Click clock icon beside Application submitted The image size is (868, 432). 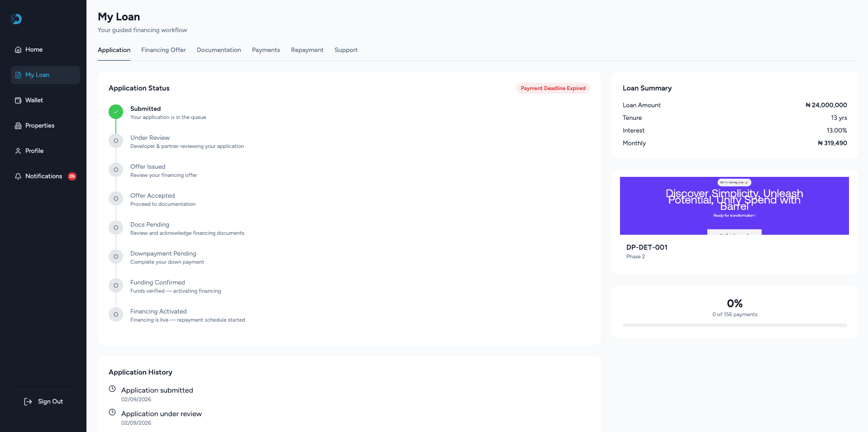112,389
